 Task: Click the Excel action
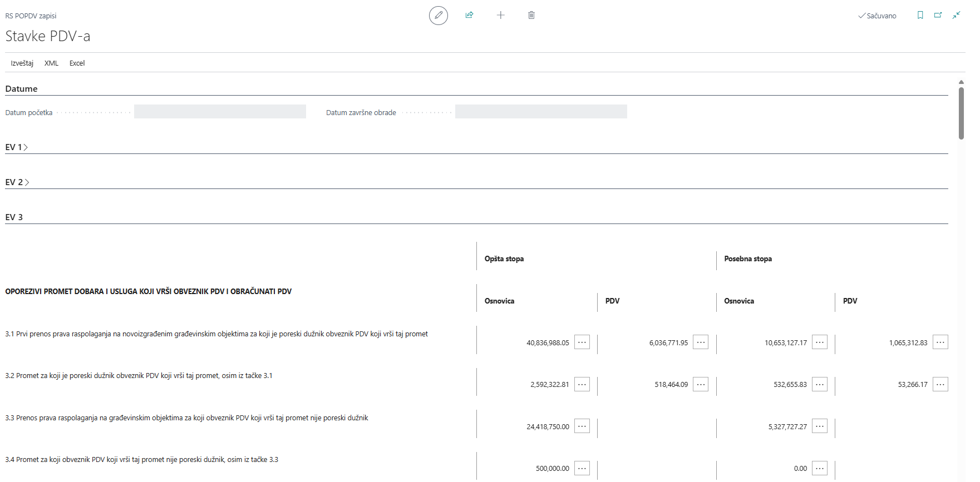coord(77,63)
